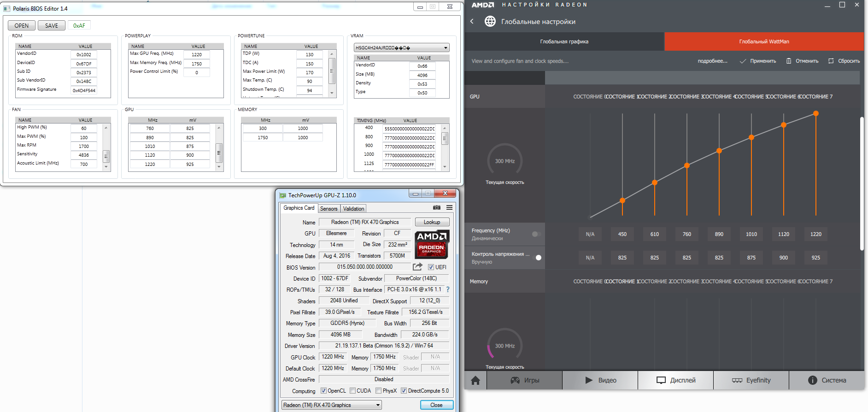Image resolution: width=868 pixels, height=412 pixels.
Task: Open the Radeon Settings home icon
Action: pos(475,380)
